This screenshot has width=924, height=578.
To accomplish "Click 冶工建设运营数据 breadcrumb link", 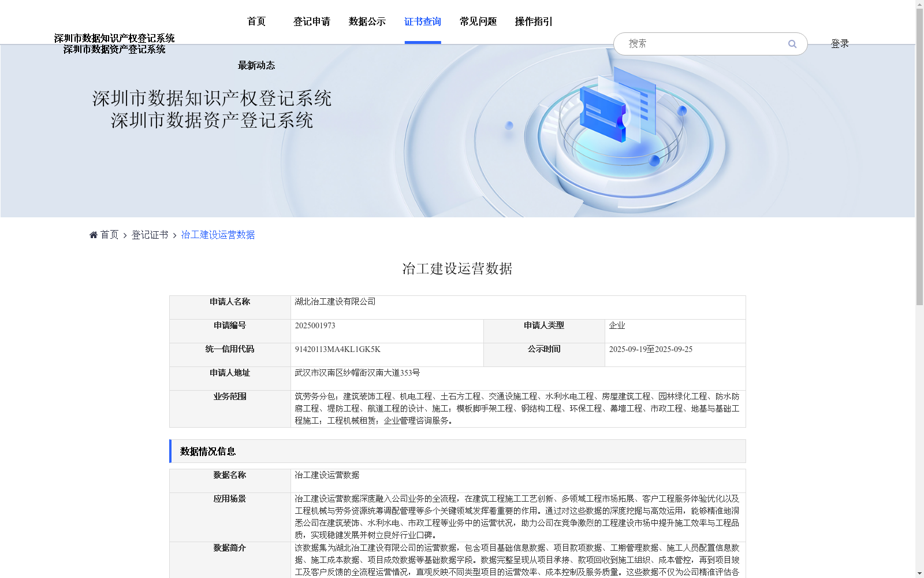I will coord(218,235).
